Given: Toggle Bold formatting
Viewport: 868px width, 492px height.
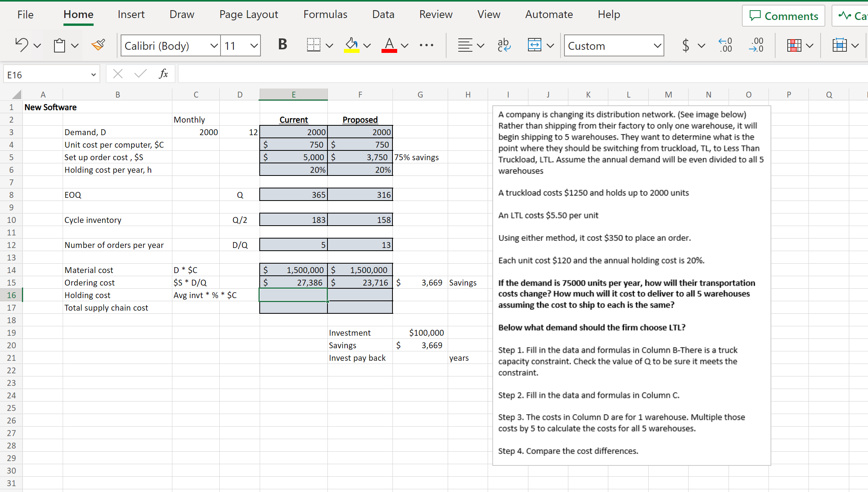Looking at the screenshot, I should [x=282, y=45].
